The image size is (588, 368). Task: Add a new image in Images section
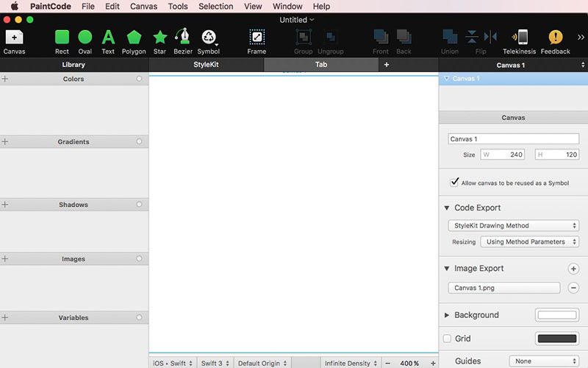pos(5,259)
